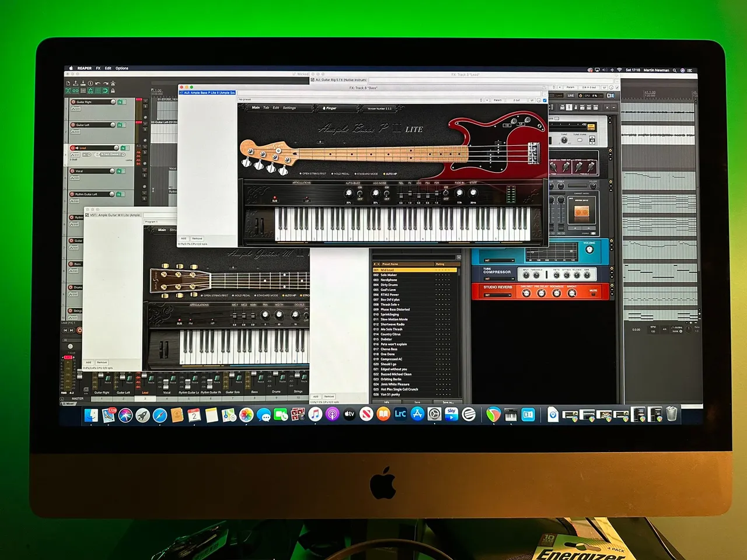Close the Guitar Rig preset browser X icon
This screenshot has width=747, height=560.
coord(459,257)
